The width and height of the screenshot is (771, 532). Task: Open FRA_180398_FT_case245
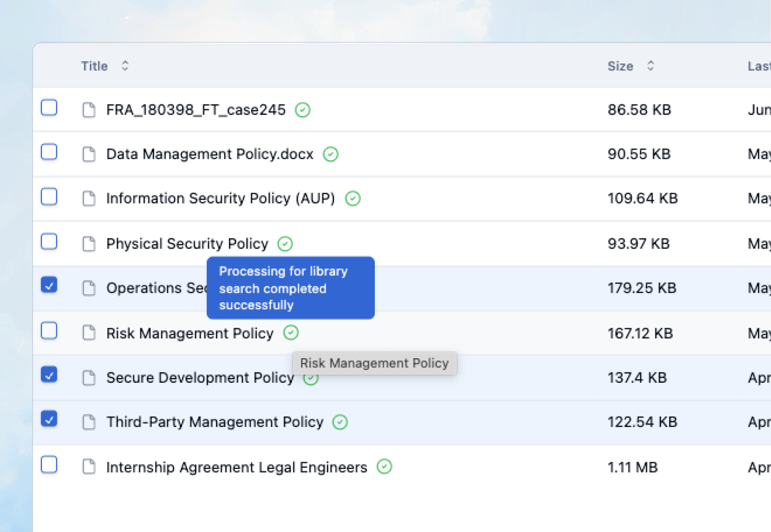click(195, 109)
